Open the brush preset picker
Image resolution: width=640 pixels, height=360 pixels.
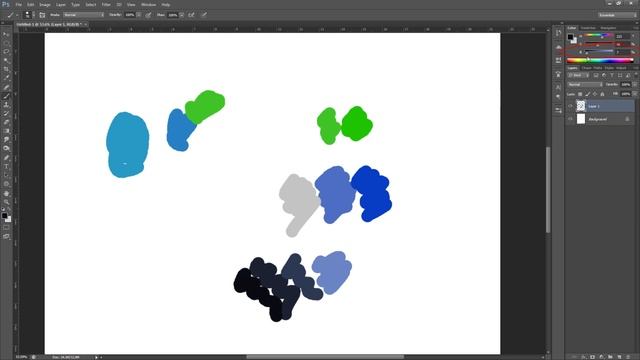29,15
